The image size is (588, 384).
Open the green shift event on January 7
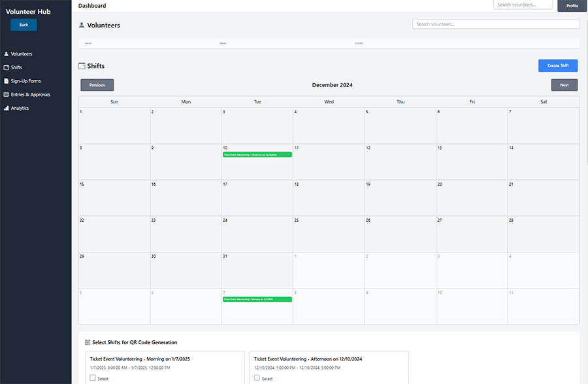point(257,300)
